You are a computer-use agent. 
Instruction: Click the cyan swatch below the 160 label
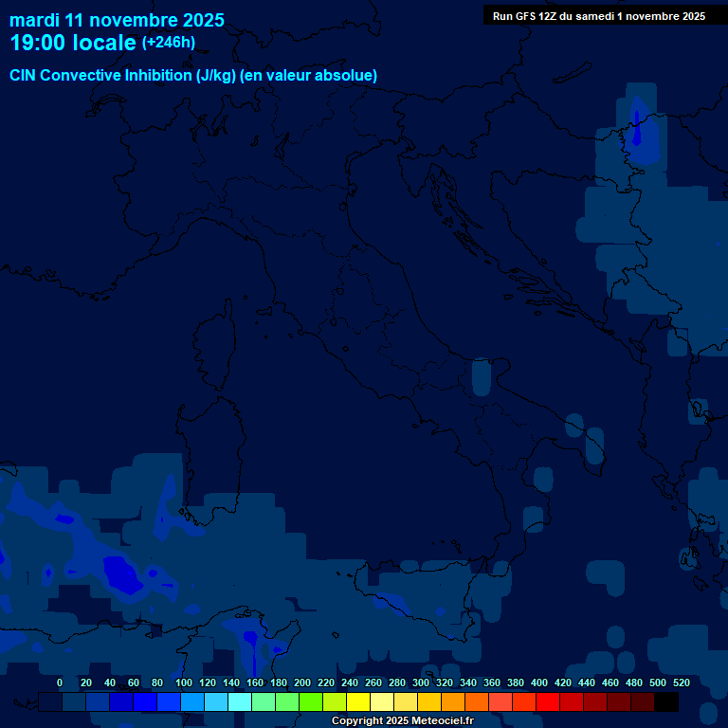click(x=240, y=702)
